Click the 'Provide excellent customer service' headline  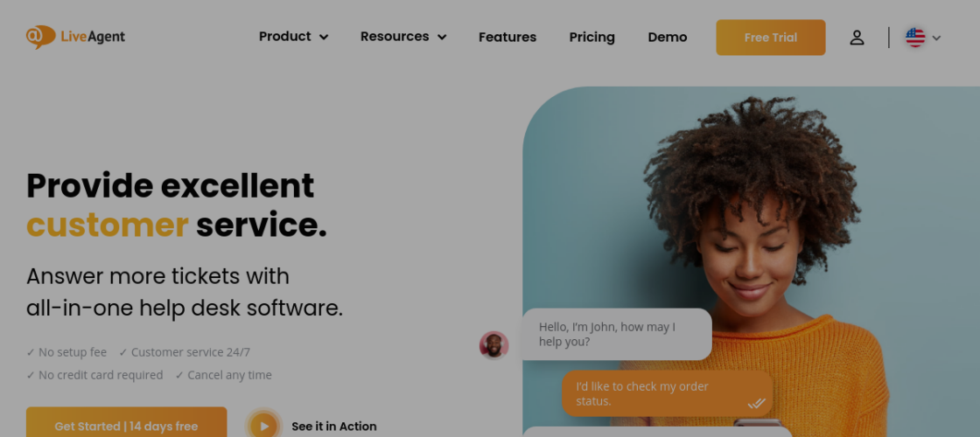pyautogui.click(x=177, y=205)
